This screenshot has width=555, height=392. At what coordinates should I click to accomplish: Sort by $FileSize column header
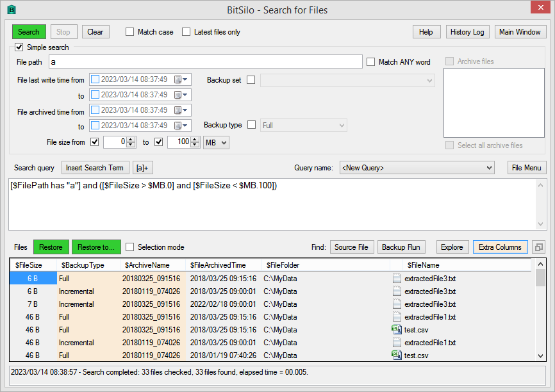pyautogui.click(x=33, y=265)
